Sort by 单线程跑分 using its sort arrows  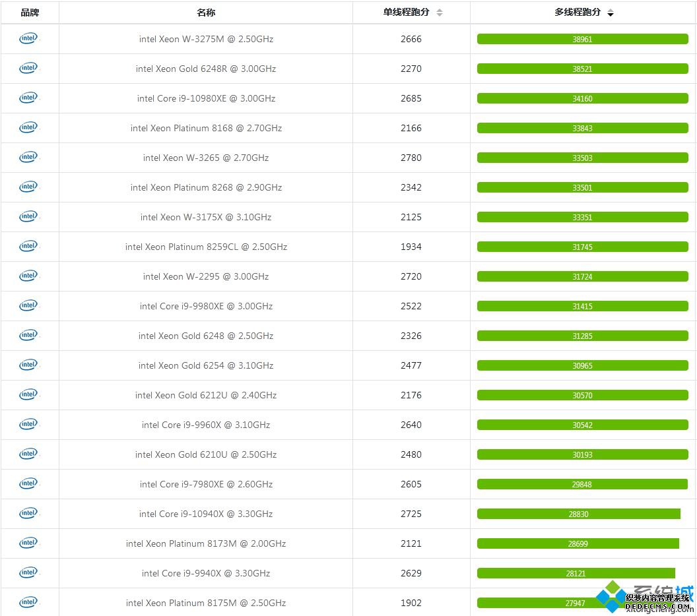click(x=440, y=13)
